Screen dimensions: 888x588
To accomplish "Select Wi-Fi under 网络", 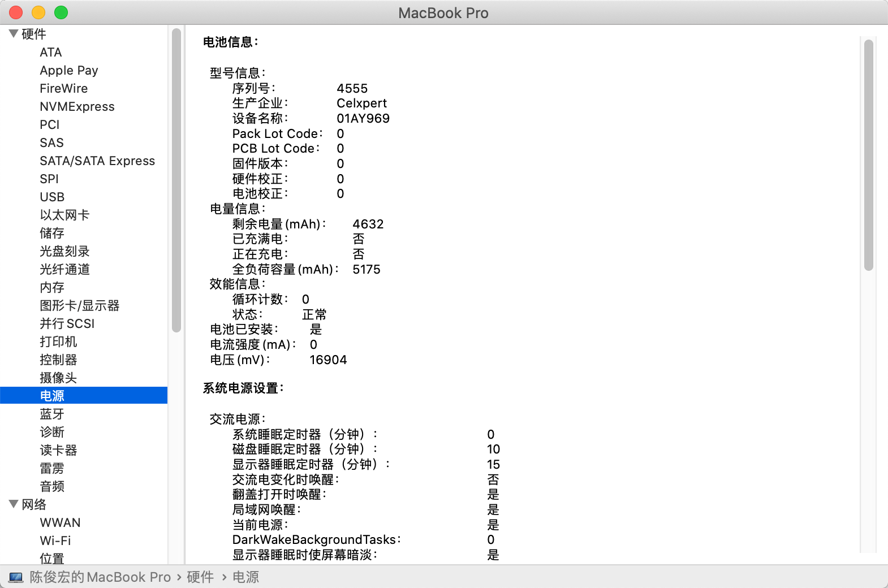I will pyautogui.click(x=55, y=541).
